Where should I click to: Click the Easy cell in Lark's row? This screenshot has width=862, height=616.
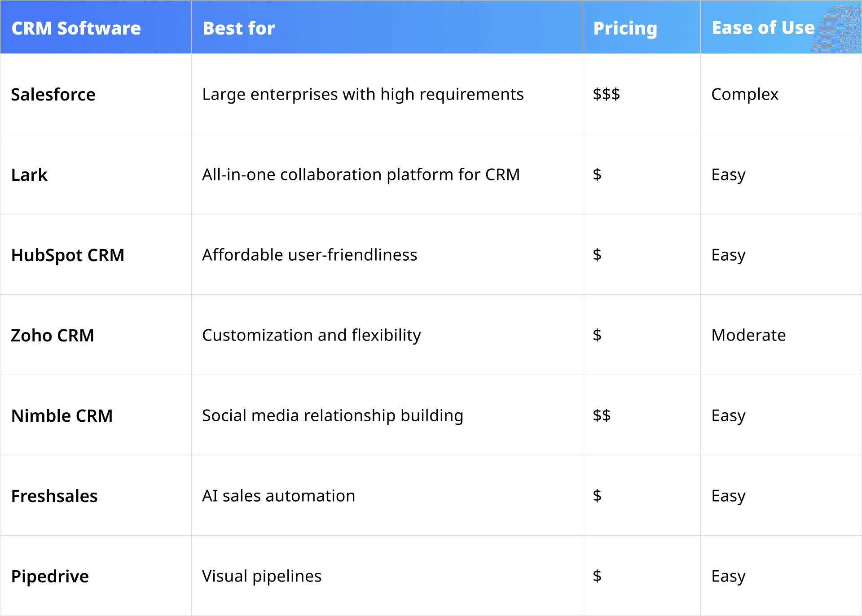728,175
